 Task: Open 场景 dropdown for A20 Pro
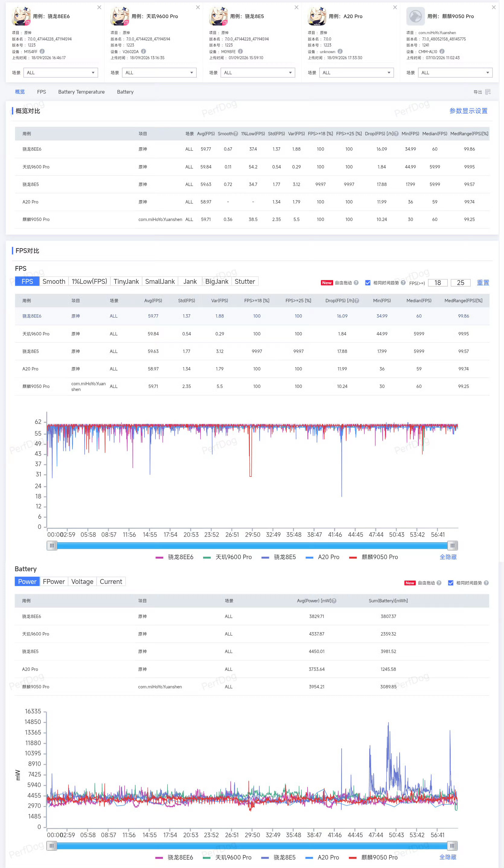point(356,73)
